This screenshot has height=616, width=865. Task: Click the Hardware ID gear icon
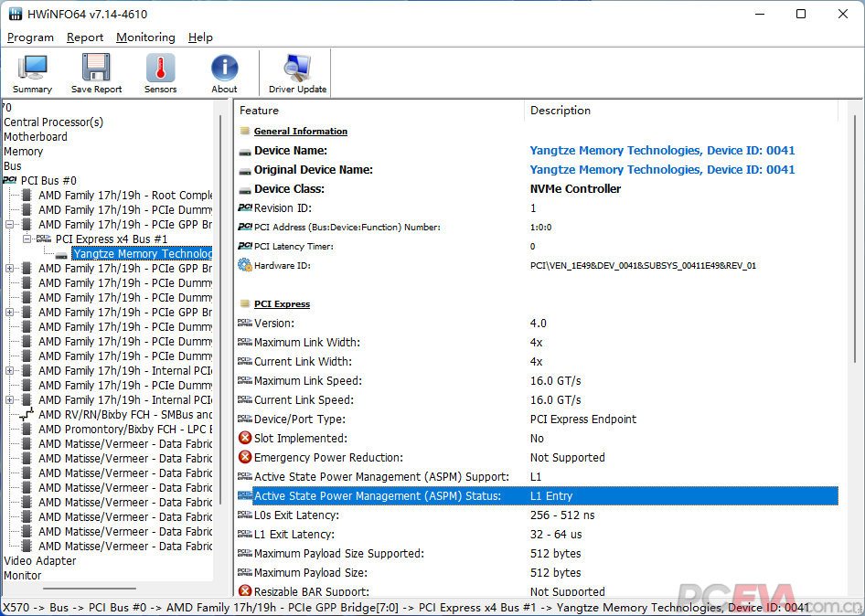tap(244, 265)
